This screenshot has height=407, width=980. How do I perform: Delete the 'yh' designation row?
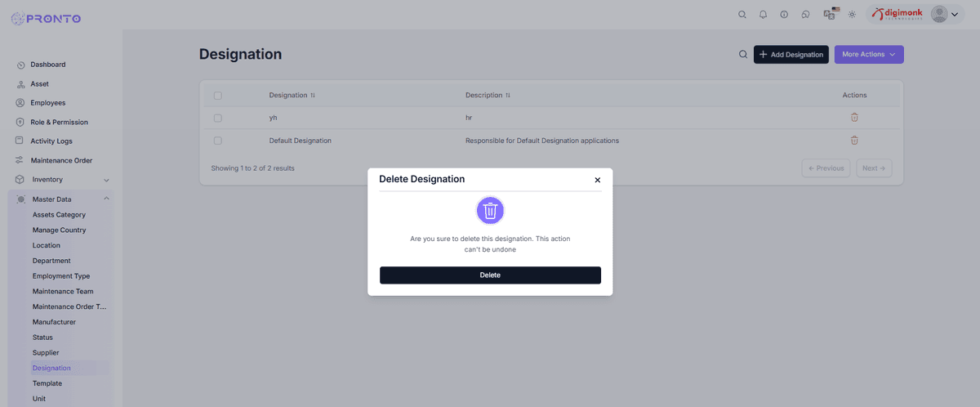pos(854,118)
